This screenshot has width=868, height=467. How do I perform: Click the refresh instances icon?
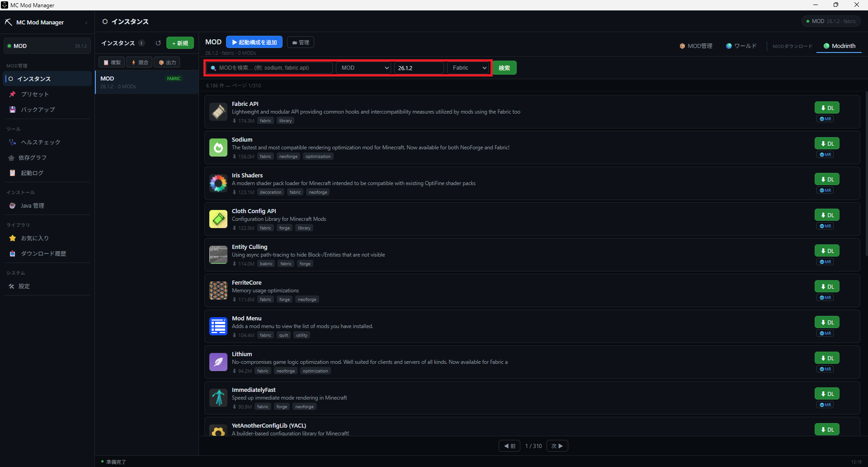pos(158,43)
